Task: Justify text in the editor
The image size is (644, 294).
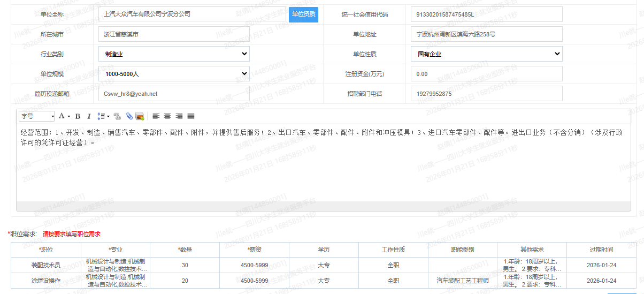Action: pyautogui.click(x=191, y=116)
